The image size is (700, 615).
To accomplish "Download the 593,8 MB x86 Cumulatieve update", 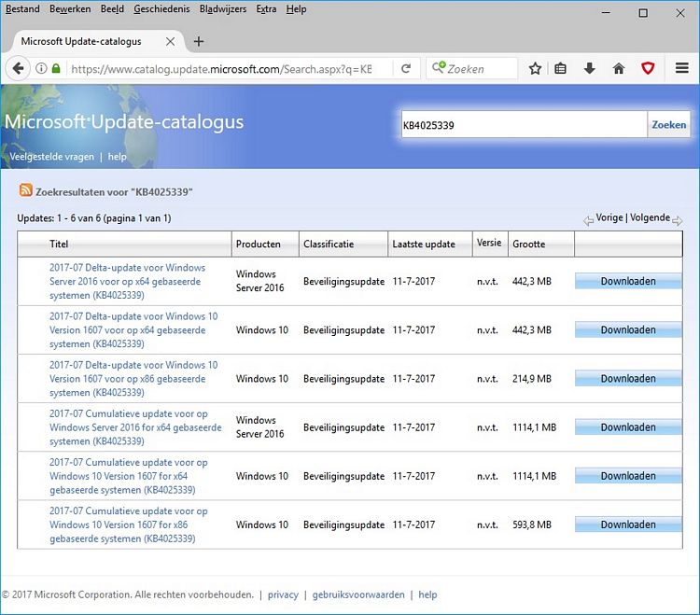I will 628,524.
